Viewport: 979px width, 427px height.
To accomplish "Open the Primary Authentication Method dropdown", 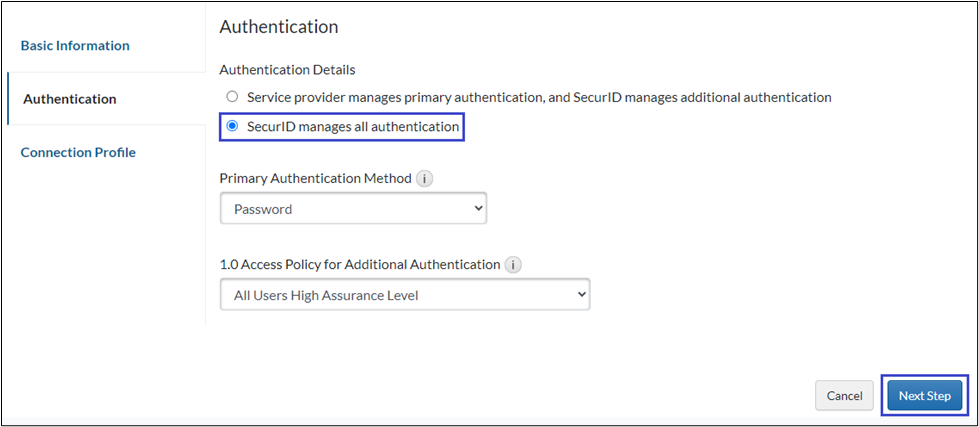I will point(352,209).
